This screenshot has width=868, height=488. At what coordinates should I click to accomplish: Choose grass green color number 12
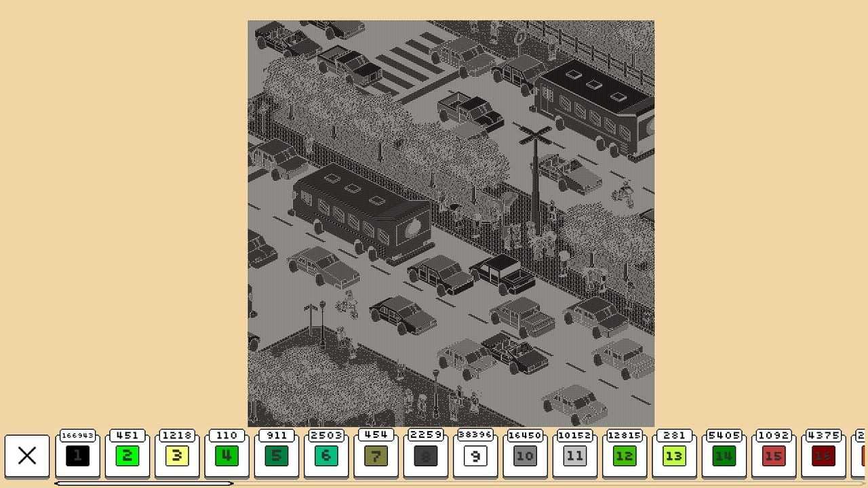(625, 456)
